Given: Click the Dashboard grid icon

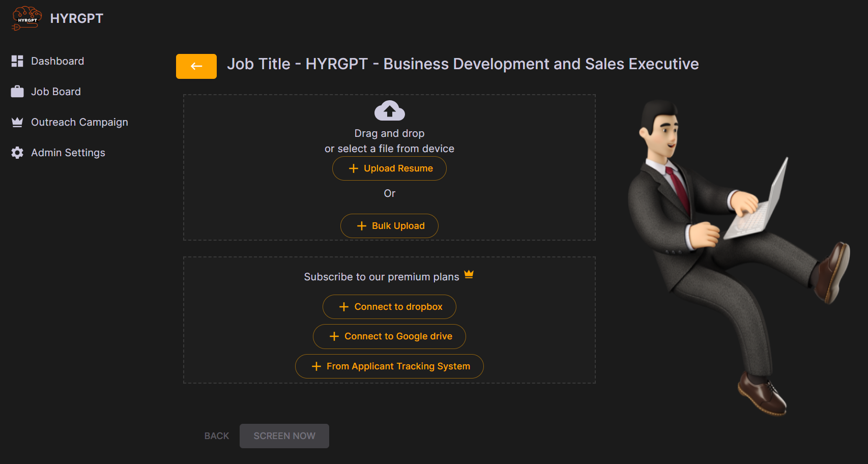Looking at the screenshot, I should coord(17,61).
